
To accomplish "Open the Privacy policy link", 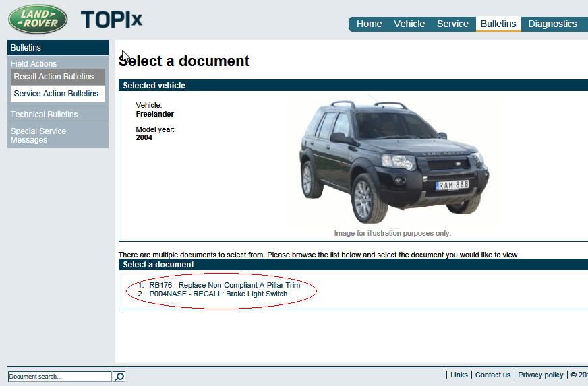I will [x=540, y=375].
